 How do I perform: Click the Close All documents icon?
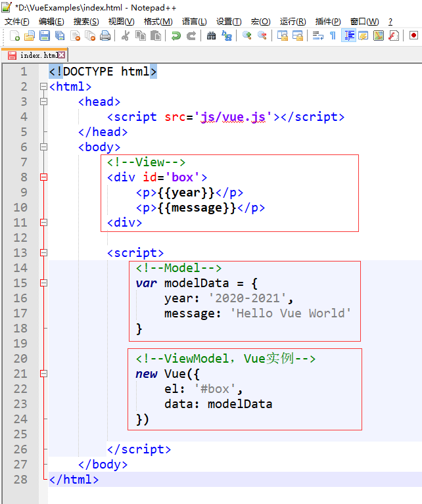pos(91,35)
